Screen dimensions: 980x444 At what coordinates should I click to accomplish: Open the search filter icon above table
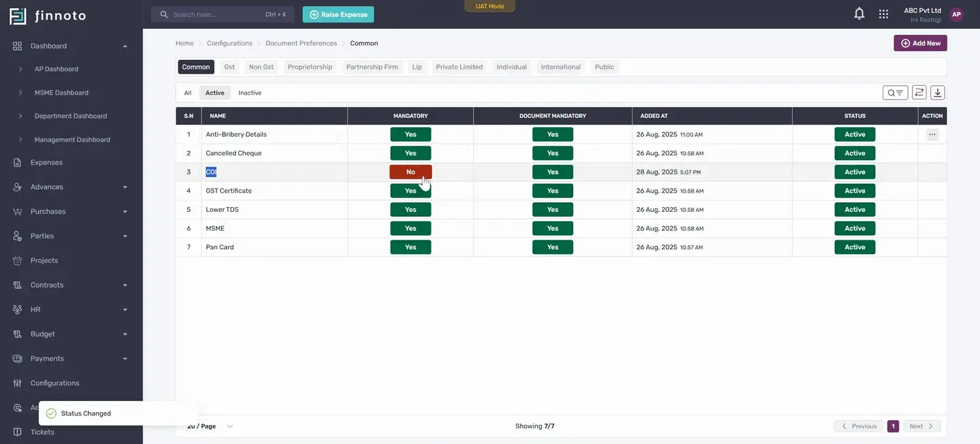point(896,93)
